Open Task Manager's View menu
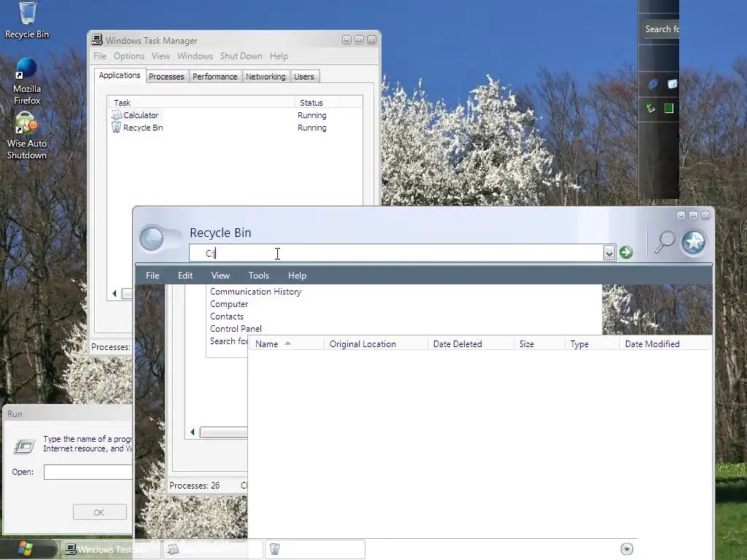 pos(160,55)
